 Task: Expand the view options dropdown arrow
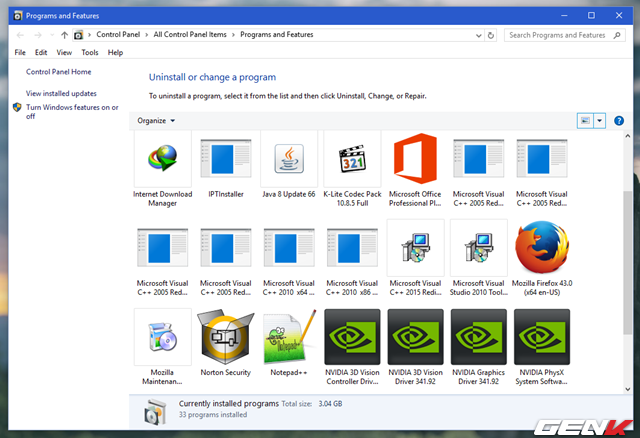pyautogui.click(x=599, y=121)
